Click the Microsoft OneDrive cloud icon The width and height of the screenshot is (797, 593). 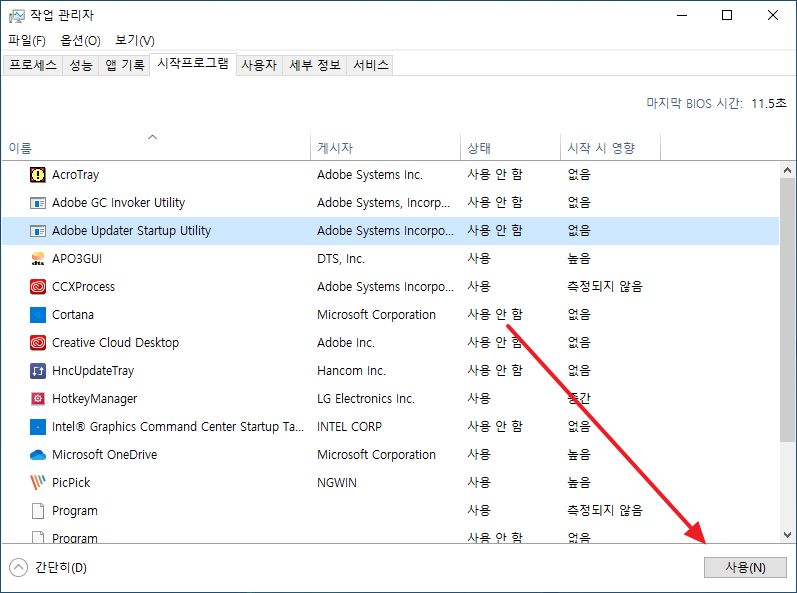[38, 455]
